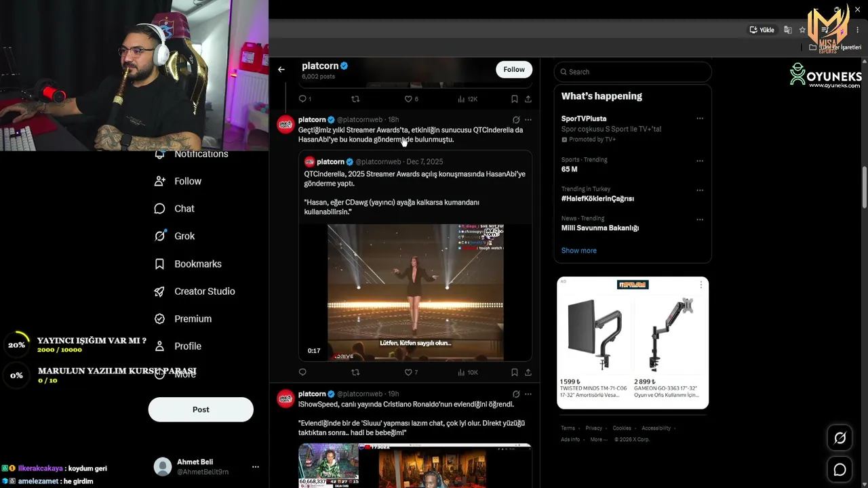Open the Cookies footer link
The width and height of the screenshot is (868, 488).
(622, 428)
